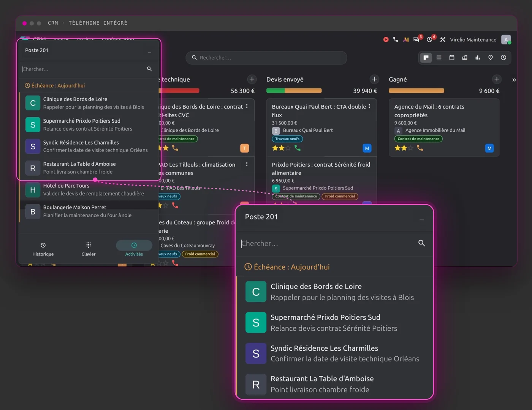The width and height of the screenshot is (532, 410).
Task: Focus the Rechercher search field
Action: point(266,58)
